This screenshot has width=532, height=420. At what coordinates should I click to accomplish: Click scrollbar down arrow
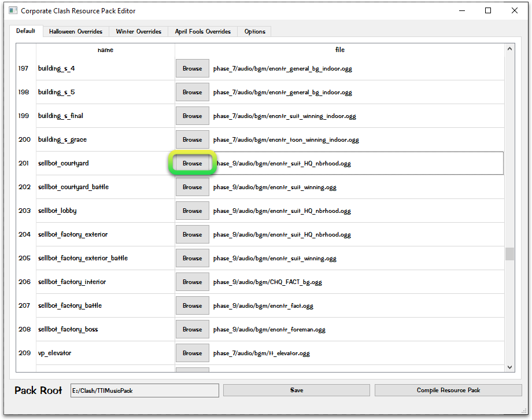509,367
